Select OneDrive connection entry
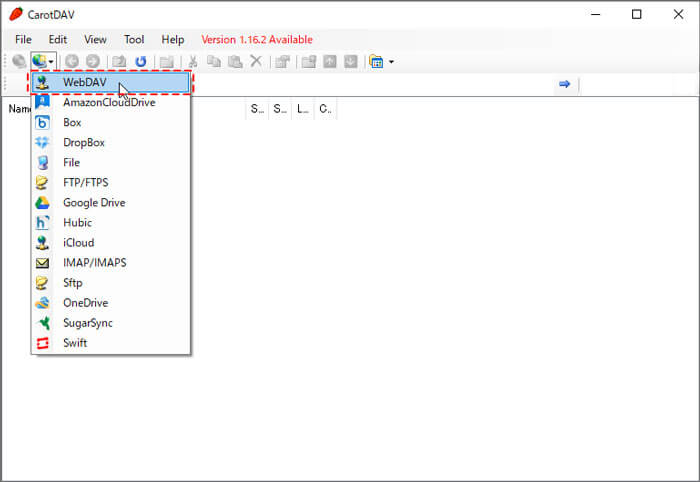This screenshot has height=482, width=700. pos(111,303)
